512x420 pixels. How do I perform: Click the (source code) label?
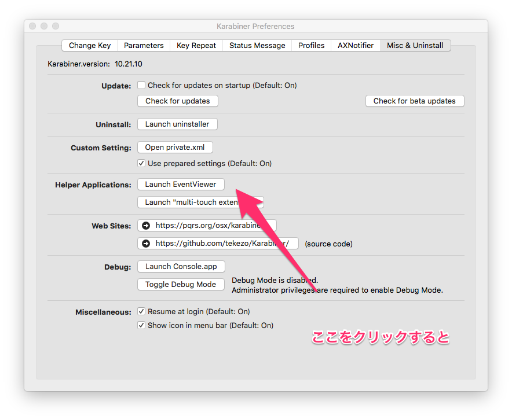pyautogui.click(x=329, y=244)
